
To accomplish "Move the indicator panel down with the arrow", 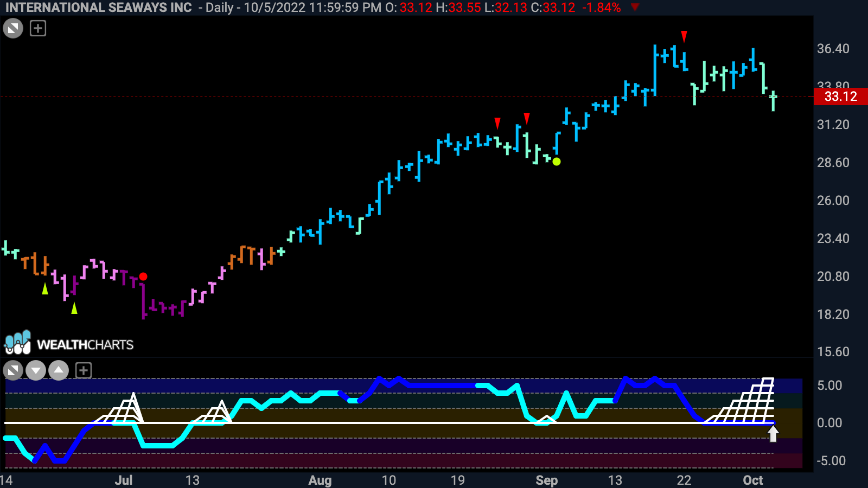I will (36, 371).
